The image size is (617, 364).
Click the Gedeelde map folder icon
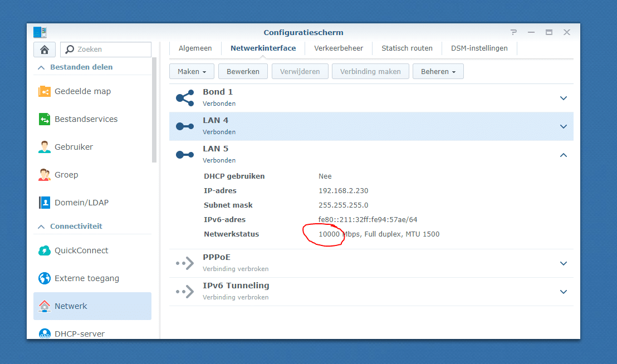coord(45,91)
